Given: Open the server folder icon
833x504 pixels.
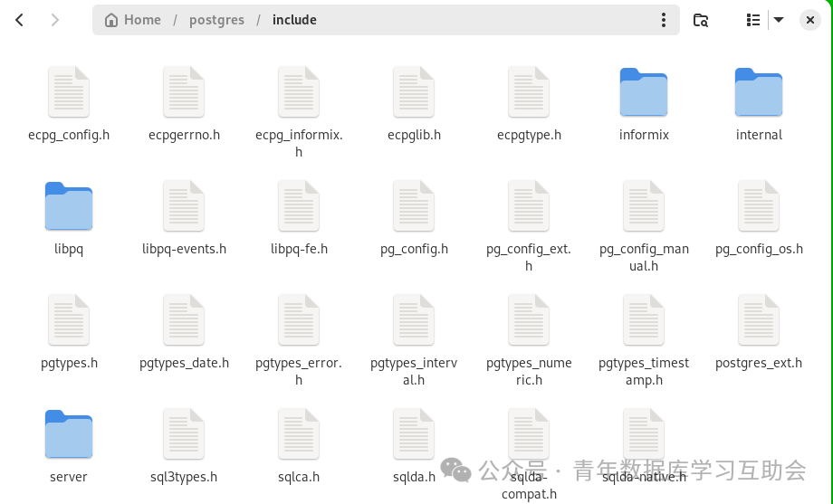Looking at the screenshot, I should tap(69, 434).
